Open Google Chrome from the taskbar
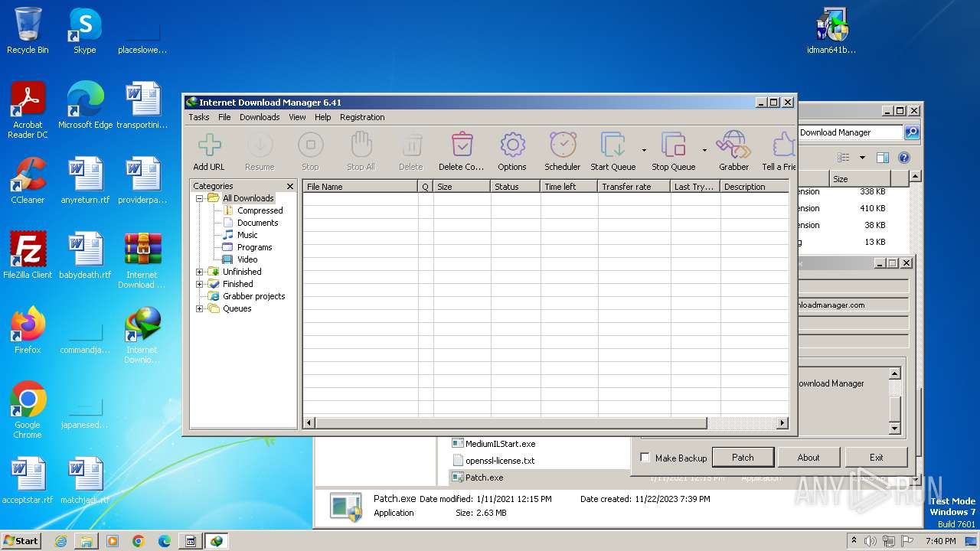 [x=138, y=541]
